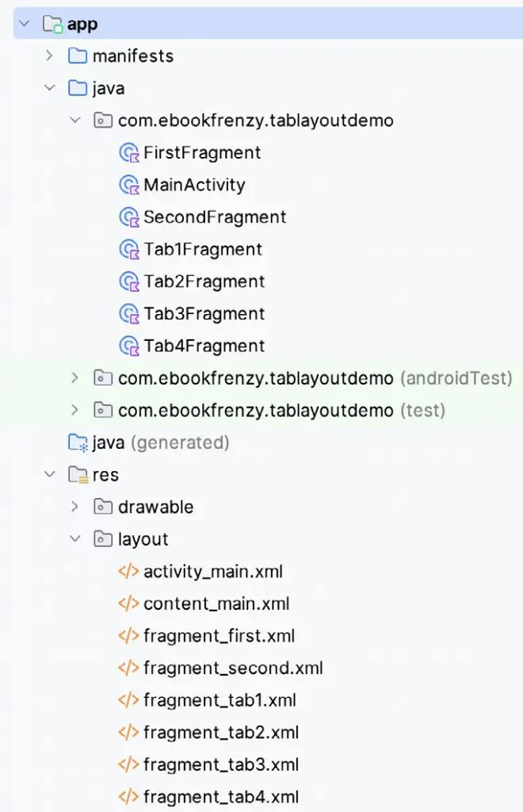This screenshot has width=523, height=812.
Task: Click the res folder icon
Action: click(78, 474)
